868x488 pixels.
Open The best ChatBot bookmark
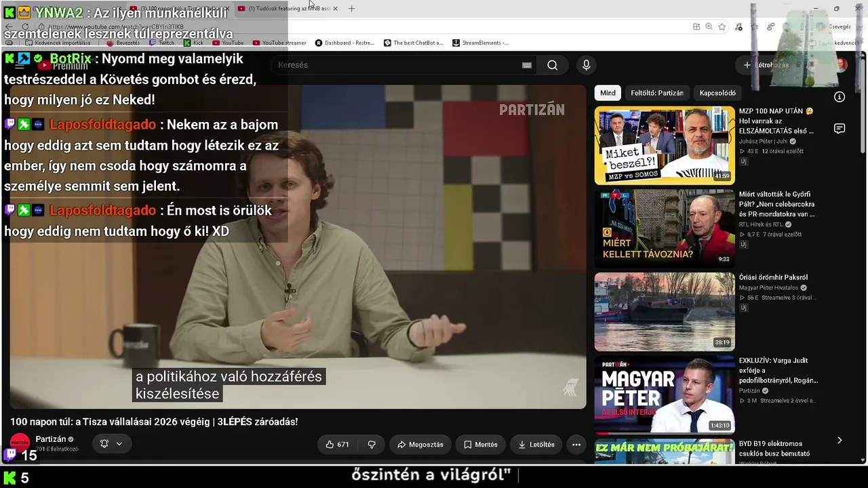413,43
